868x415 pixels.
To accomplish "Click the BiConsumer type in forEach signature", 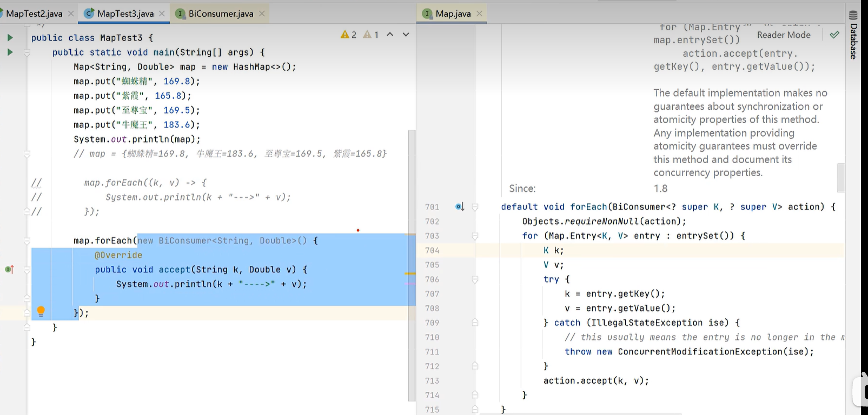I will (x=639, y=206).
